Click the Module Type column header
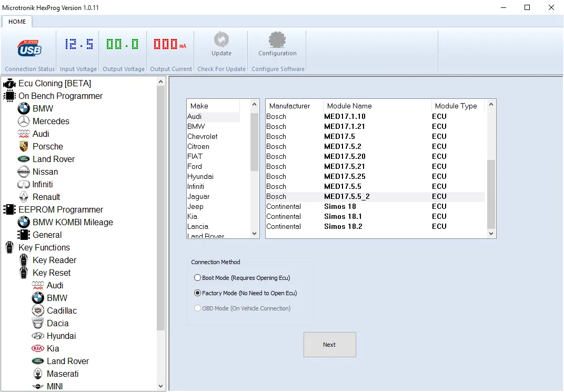Image resolution: width=564 pixels, height=392 pixels. pos(458,106)
